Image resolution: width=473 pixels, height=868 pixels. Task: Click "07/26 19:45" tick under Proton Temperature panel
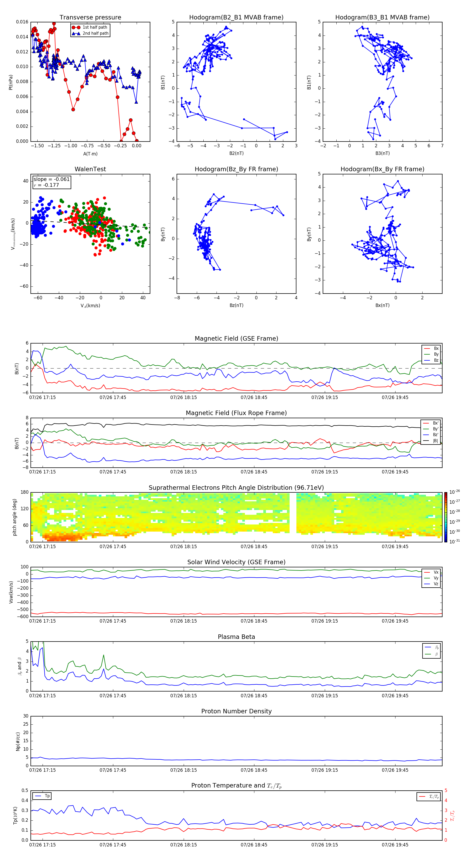click(x=395, y=845)
